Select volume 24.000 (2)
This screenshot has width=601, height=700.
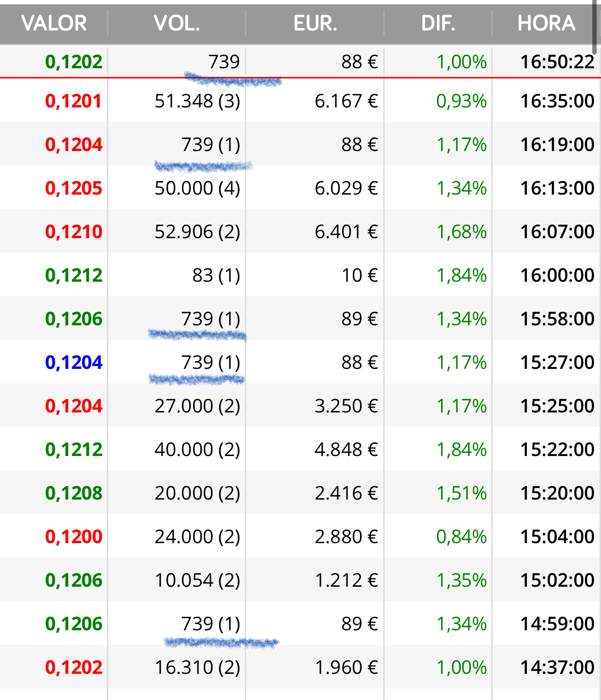(197, 537)
